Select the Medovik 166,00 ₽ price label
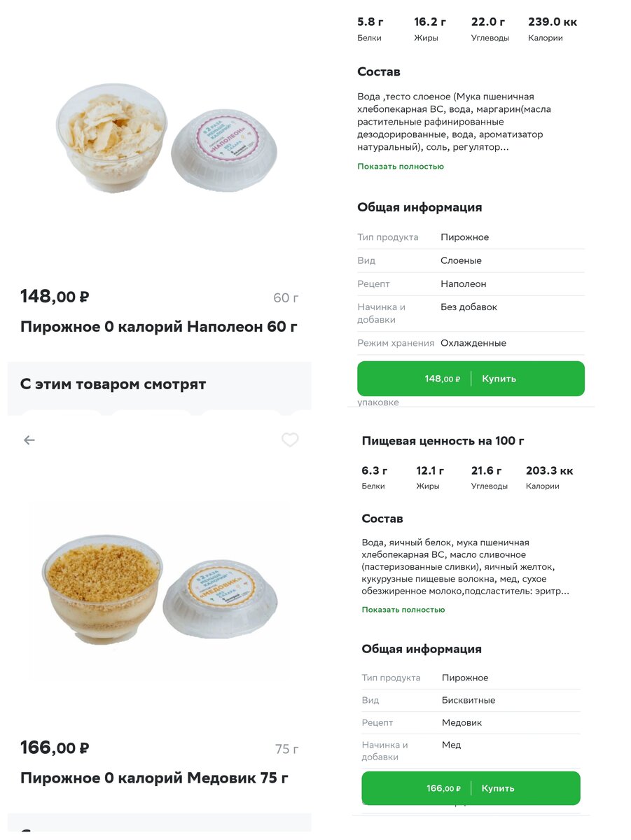 [x=55, y=748]
